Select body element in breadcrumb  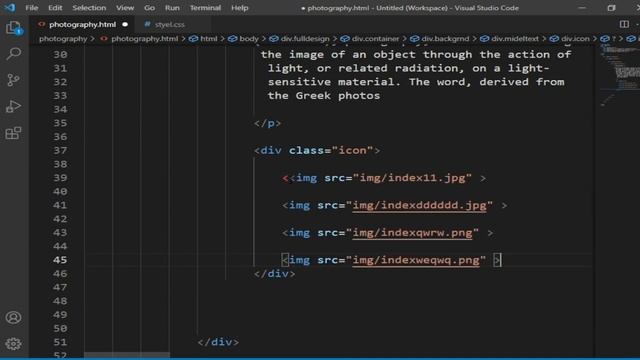point(249,39)
